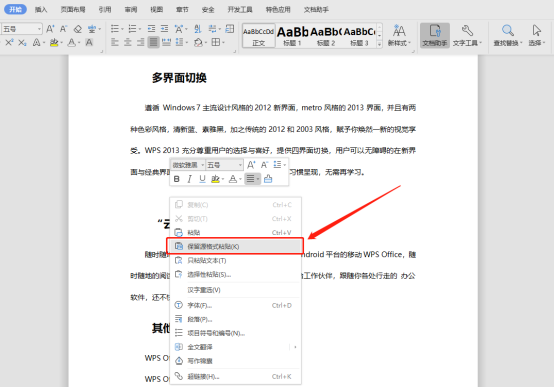Apply mini toolbar yellow highlight
This screenshot has width=554, height=387.
pos(215,179)
